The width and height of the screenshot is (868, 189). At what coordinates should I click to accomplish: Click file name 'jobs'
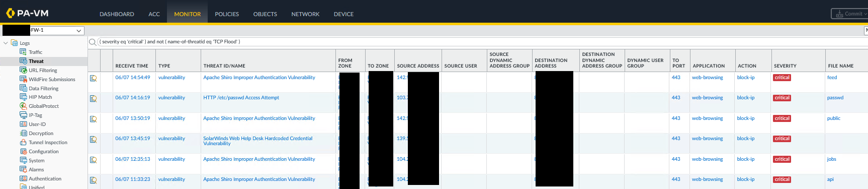[x=831, y=159]
